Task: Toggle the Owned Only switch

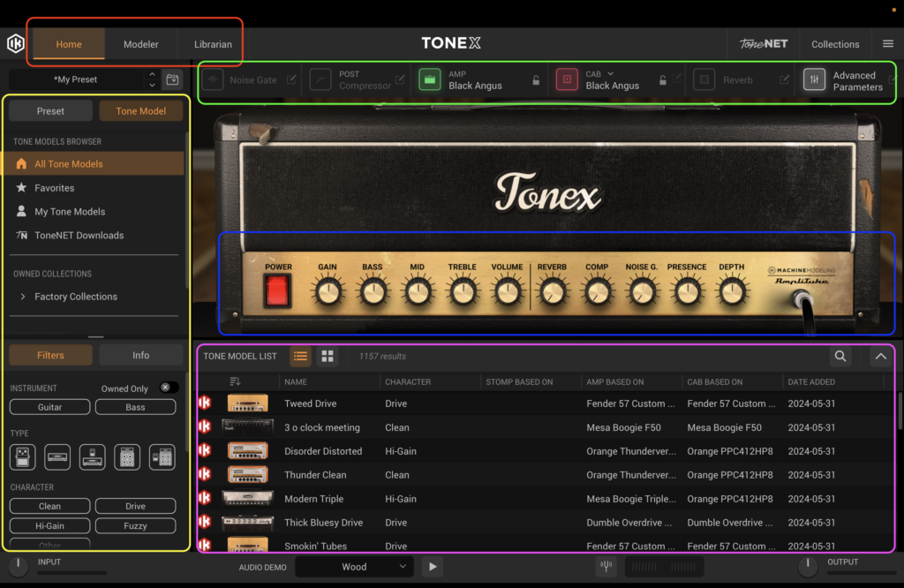Action: [x=169, y=388]
